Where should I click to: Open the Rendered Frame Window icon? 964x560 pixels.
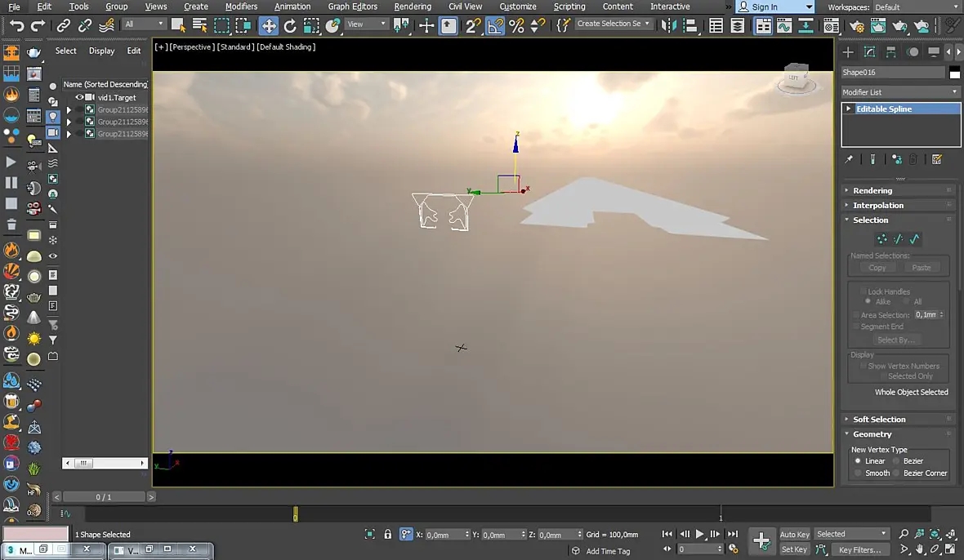point(878,25)
